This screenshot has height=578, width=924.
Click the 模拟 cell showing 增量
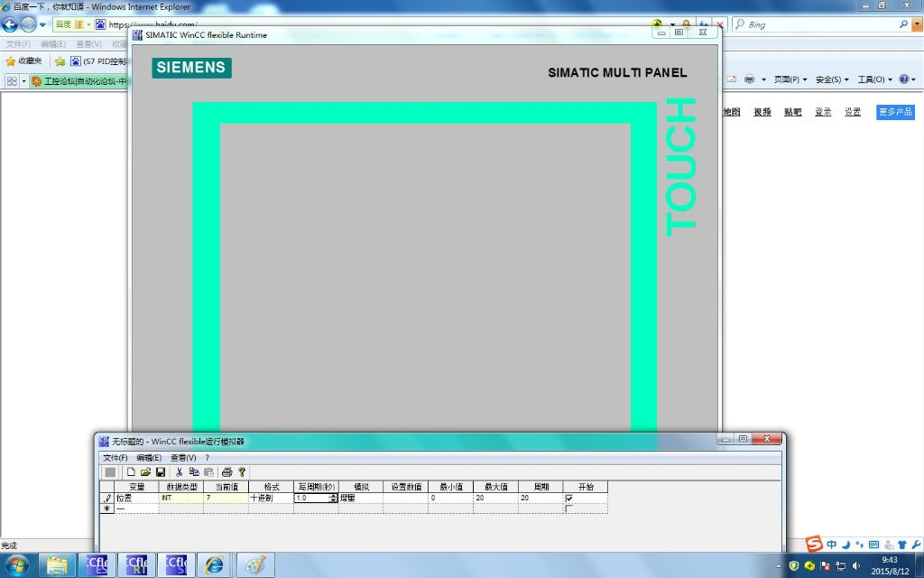click(x=361, y=498)
